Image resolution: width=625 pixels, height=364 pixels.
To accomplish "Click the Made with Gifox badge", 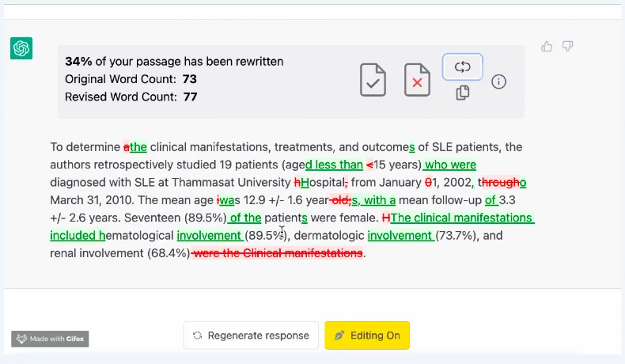I will [50, 339].
